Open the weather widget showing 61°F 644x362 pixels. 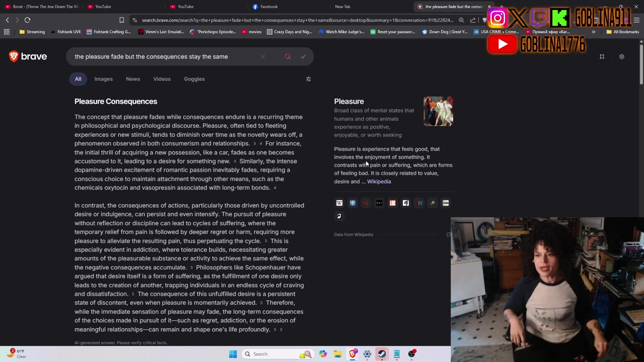[16, 354]
